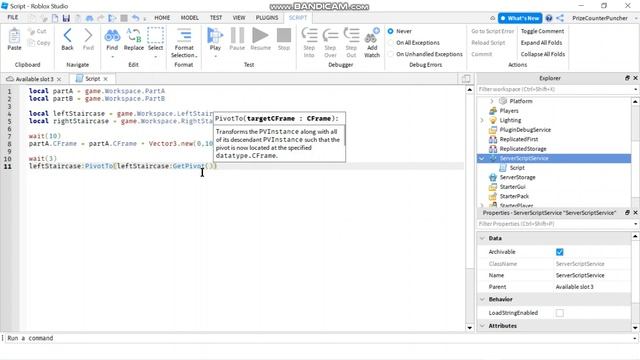The image size is (640, 360).
Task: Click the Add Watch icon
Action: pyautogui.click(x=372, y=35)
